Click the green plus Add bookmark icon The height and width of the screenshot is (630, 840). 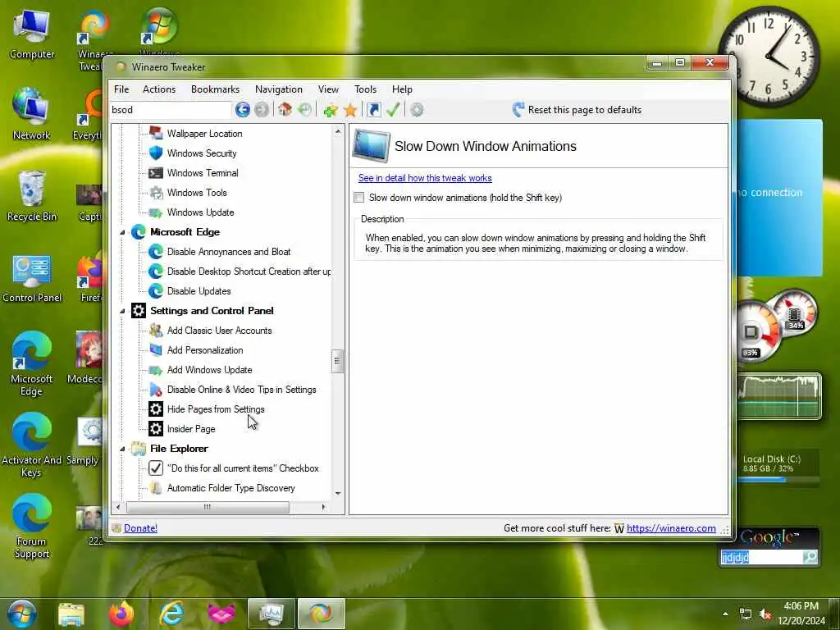[x=331, y=110]
